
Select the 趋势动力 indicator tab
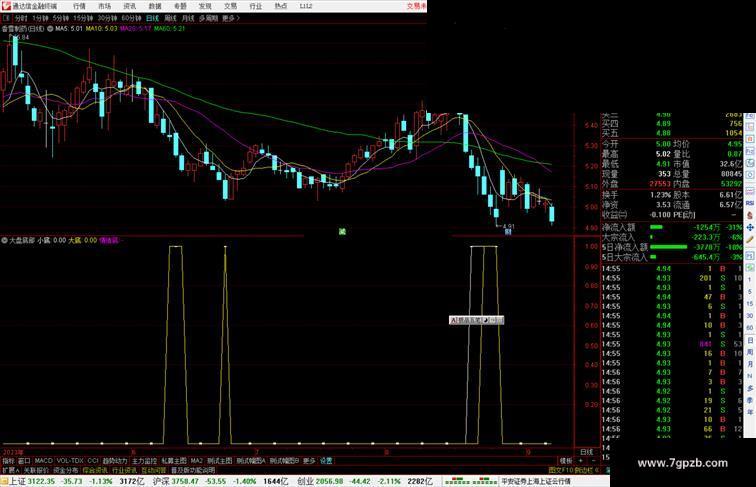coord(115,461)
